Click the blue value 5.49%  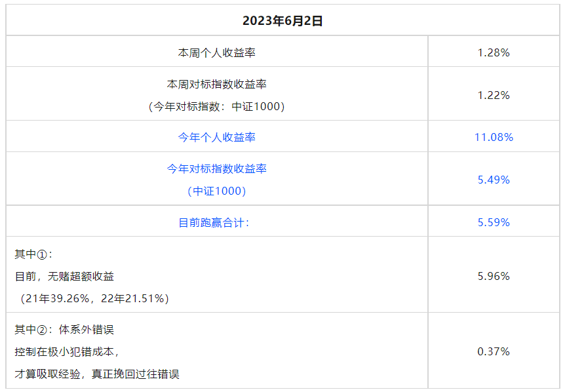click(494, 180)
